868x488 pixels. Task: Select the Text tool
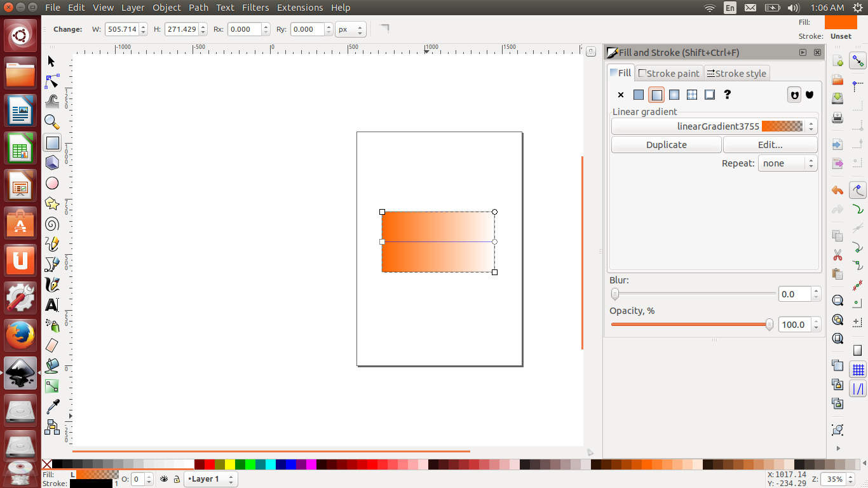point(52,305)
